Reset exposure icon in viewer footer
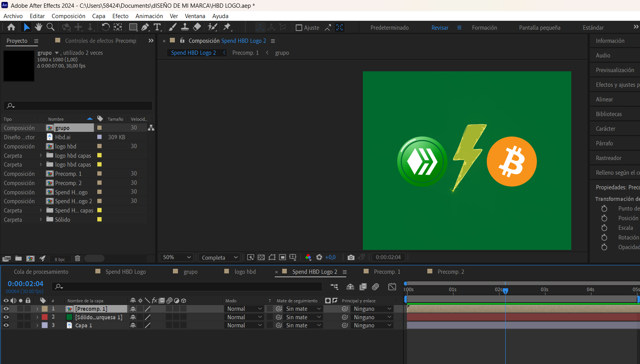This screenshot has height=364, width=640. pos(319,257)
